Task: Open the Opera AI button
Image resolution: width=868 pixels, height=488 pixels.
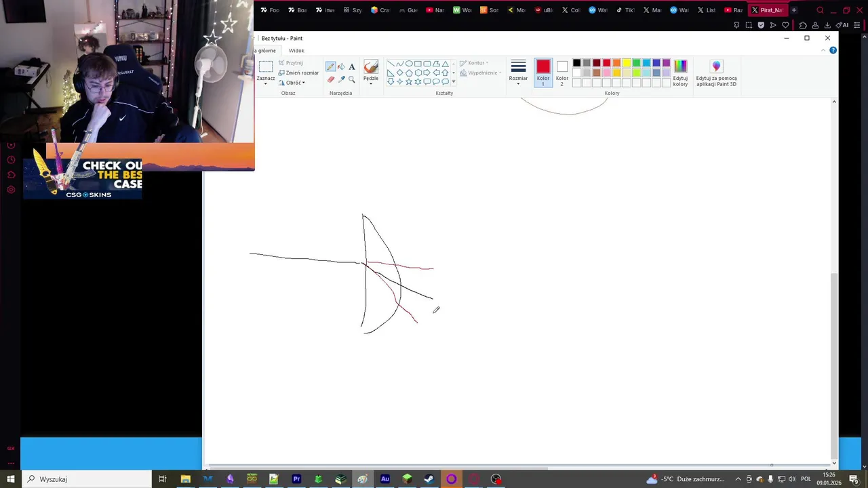Action: (x=844, y=25)
